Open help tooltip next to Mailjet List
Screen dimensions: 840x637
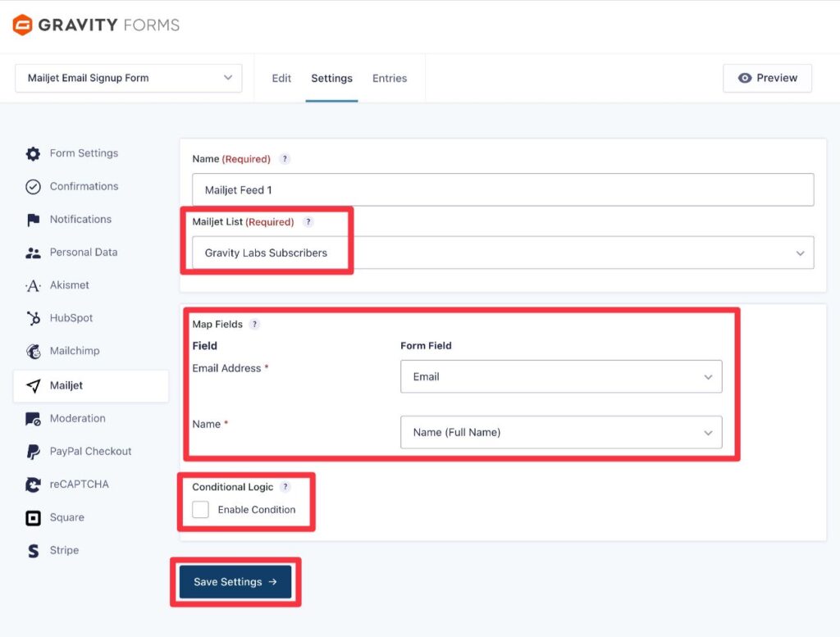pos(308,221)
